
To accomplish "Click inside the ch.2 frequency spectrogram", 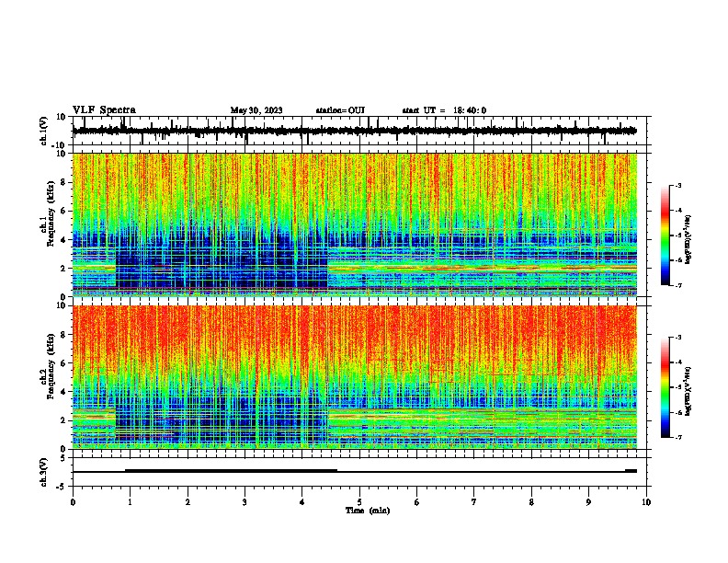I will (x=354, y=377).
